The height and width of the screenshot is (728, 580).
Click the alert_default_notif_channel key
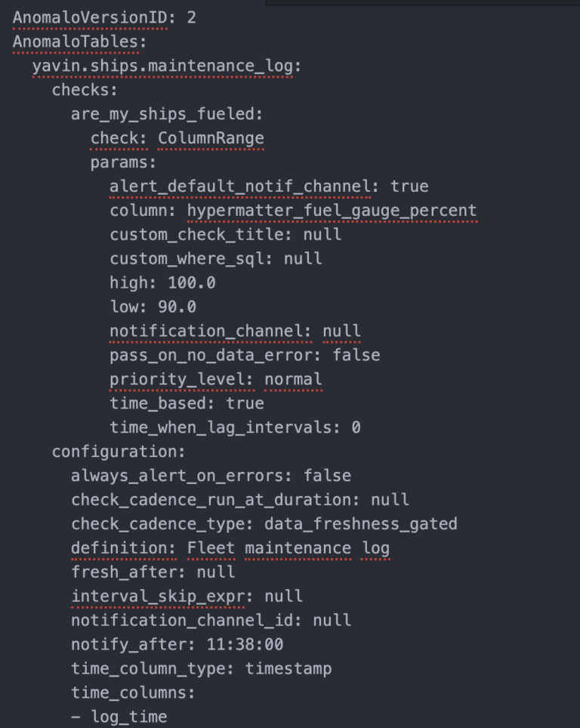point(240,187)
